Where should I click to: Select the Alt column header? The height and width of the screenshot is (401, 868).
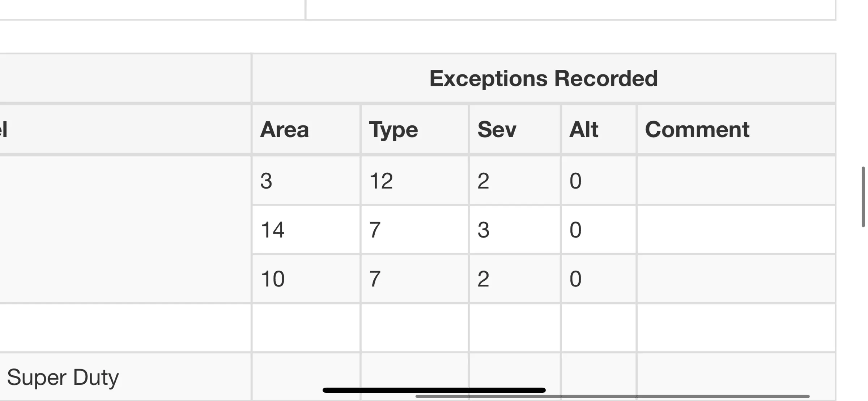tap(584, 129)
